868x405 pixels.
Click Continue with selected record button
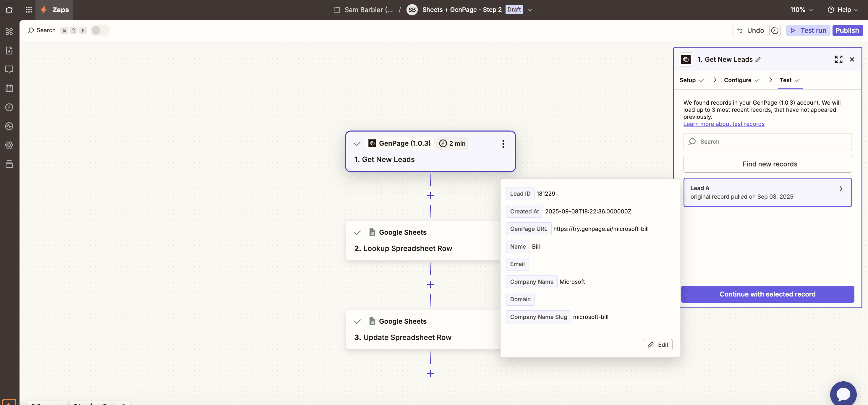click(767, 294)
